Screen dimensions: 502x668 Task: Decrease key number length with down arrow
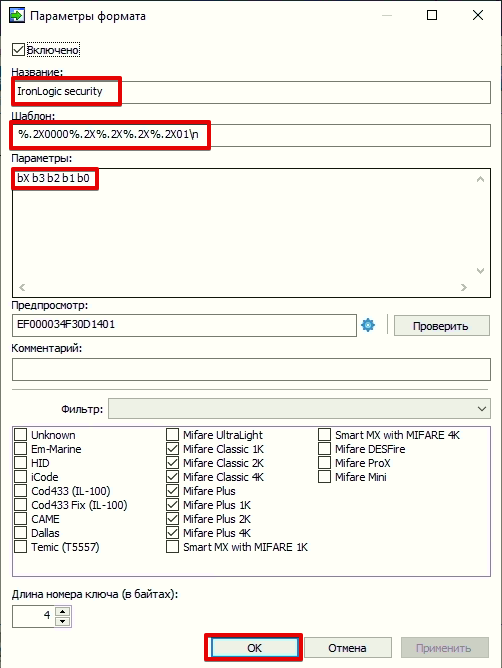pos(63,622)
